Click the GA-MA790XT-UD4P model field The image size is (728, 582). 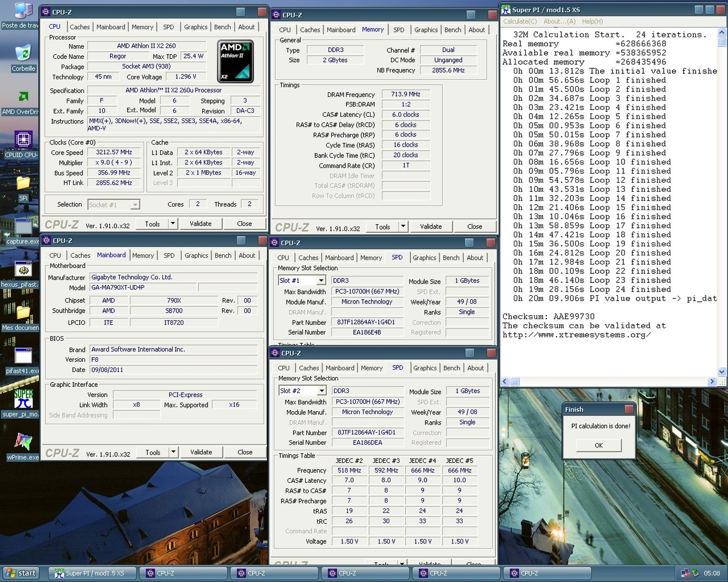point(143,287)
